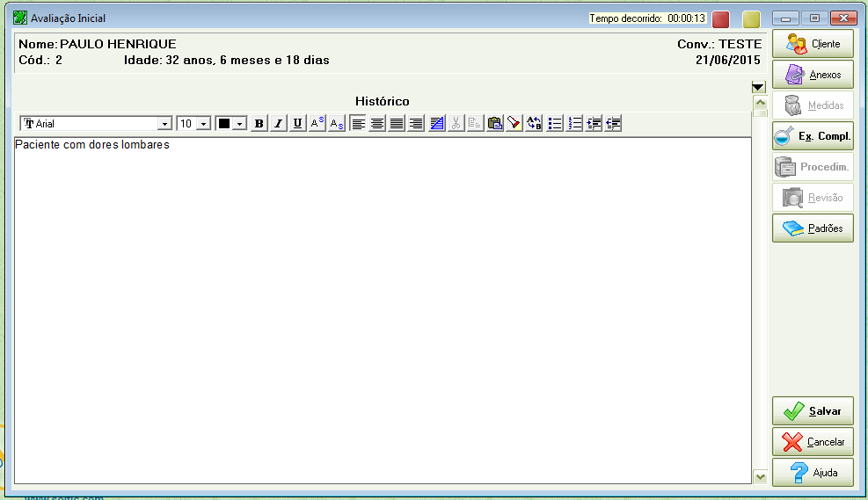Image resolution: width=868 pixels, height=500 pixels.
Task: Open the Anexos section
Action: pos(813,75)
